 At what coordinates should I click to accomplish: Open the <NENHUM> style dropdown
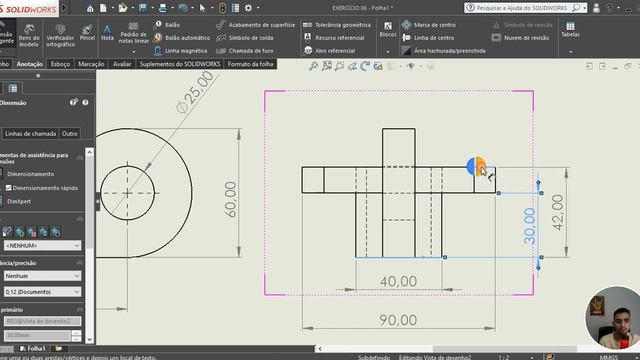pos(42,245)
